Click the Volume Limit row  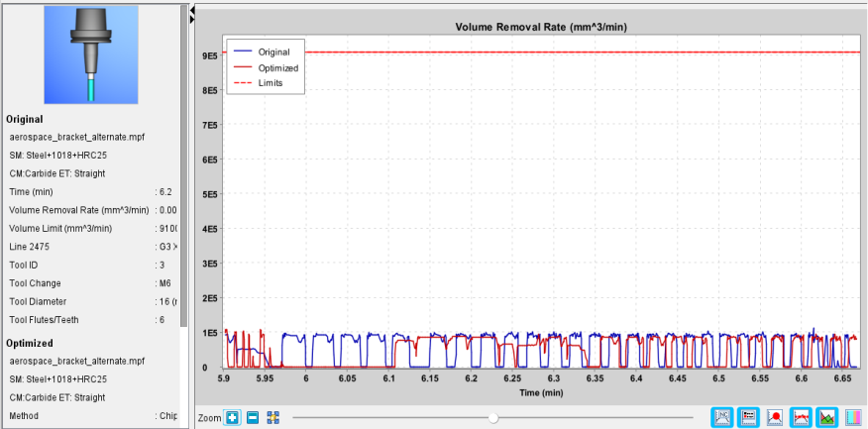tap(93, 229)
